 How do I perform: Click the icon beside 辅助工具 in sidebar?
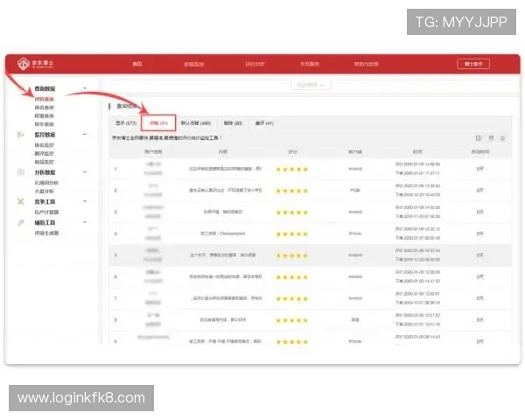pyautogui.click(x=20, y=223)
